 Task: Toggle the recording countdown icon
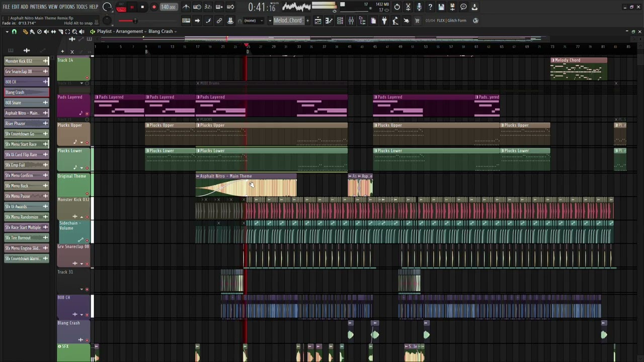(x=208, y=7)
